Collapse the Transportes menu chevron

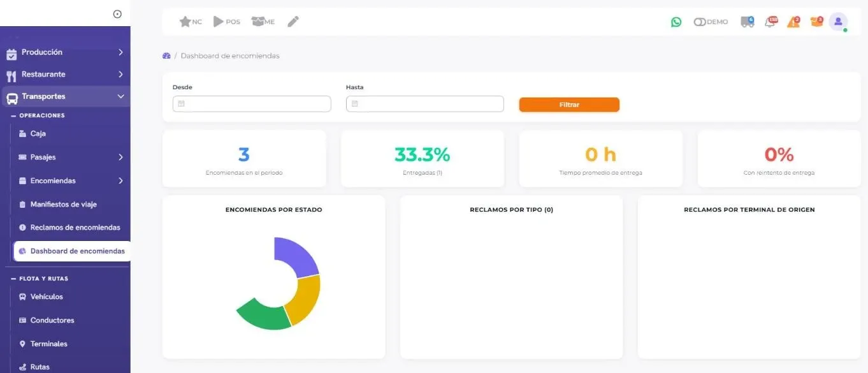click(x=120, y=97)
